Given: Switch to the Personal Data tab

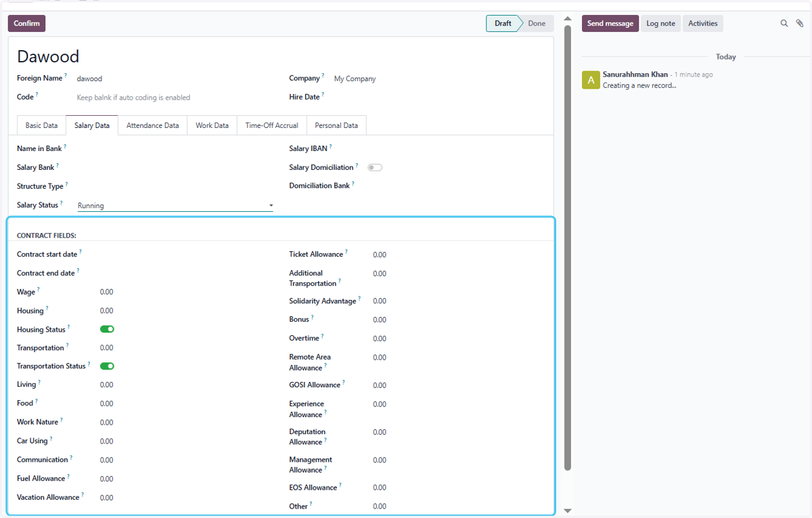Looking at the screenshot, I should tap(336, 125).
